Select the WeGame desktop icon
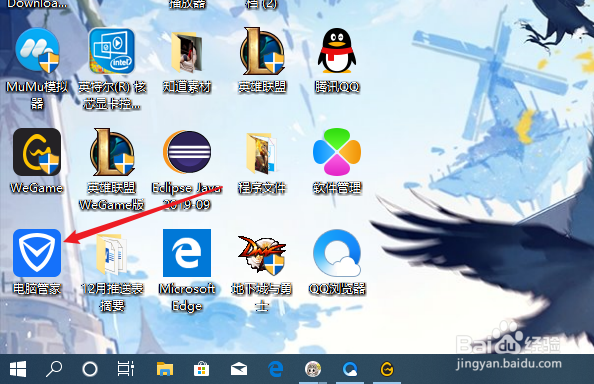Viewport: 594px width, 384px height. point(37,151)
